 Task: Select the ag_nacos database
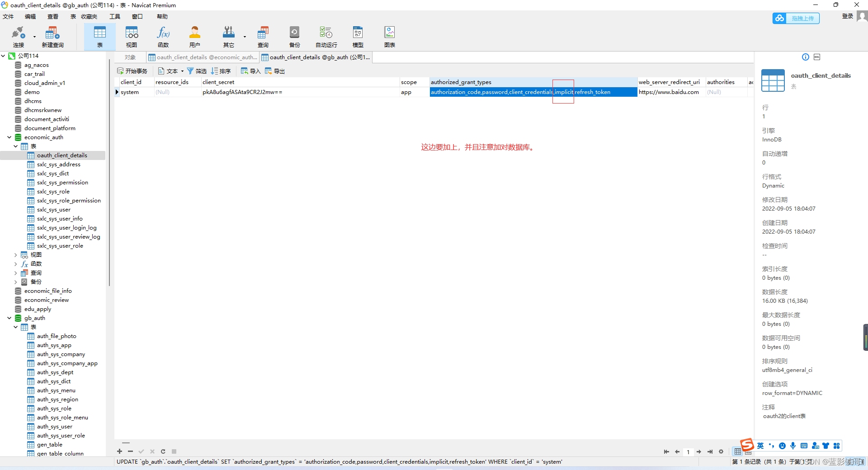pos(37,65)
